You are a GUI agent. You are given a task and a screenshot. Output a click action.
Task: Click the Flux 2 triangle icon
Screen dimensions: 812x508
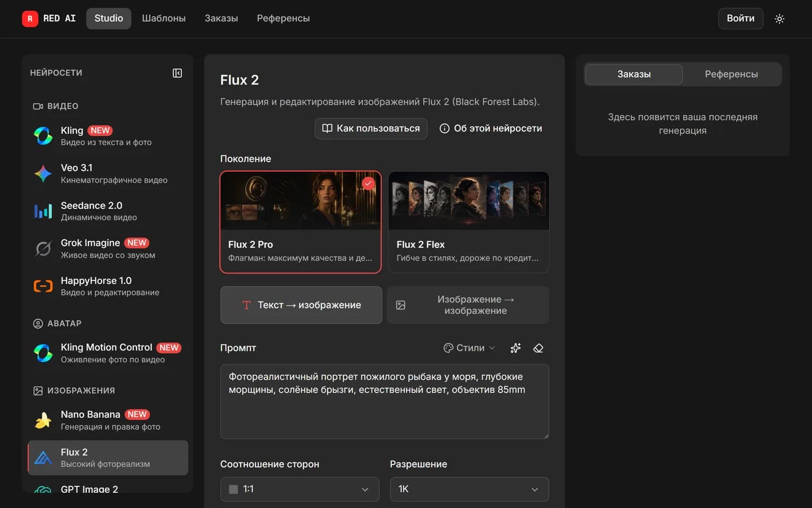[x=43, y=458]
